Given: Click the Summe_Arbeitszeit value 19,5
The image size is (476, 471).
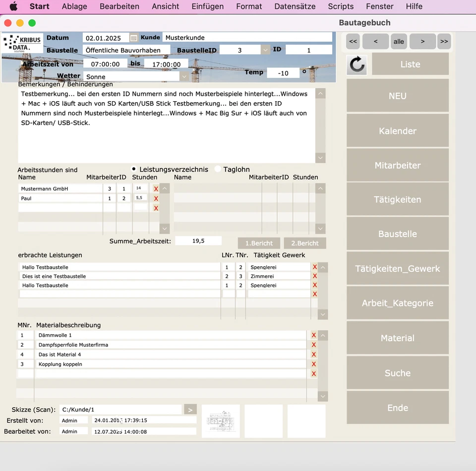Looking at the screenshot, I should [198, 241].
